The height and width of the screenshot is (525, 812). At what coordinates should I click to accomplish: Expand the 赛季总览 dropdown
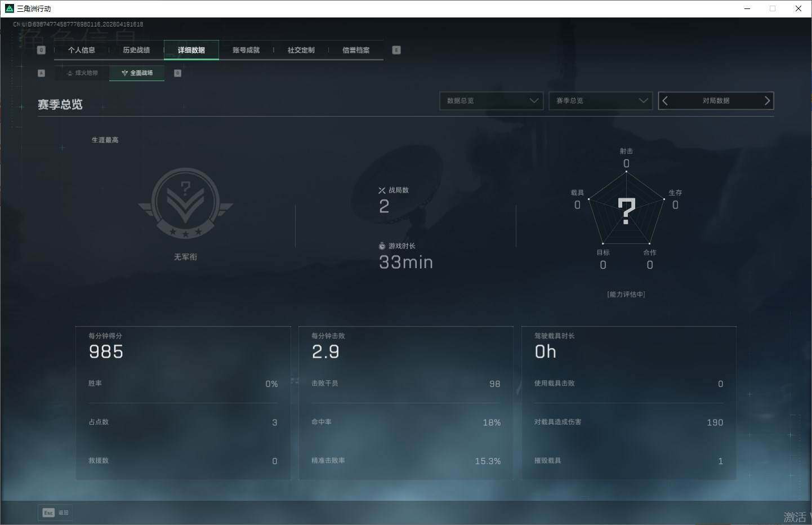point(600,101)
